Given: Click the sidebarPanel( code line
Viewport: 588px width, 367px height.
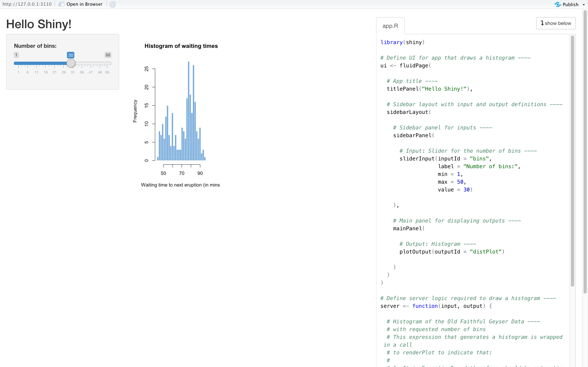Looking at the screenshot, I should click(x=414, y=136).
